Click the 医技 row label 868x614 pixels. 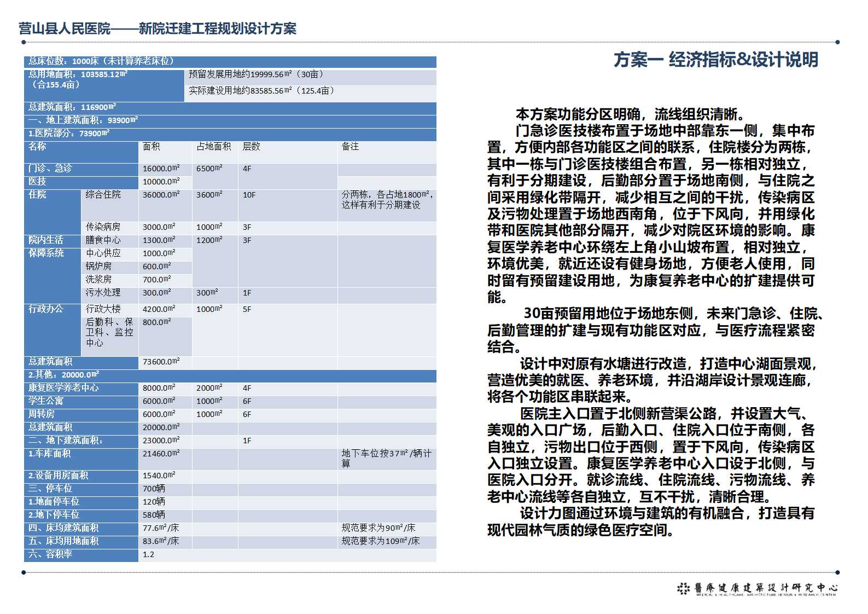pos(37,182)
